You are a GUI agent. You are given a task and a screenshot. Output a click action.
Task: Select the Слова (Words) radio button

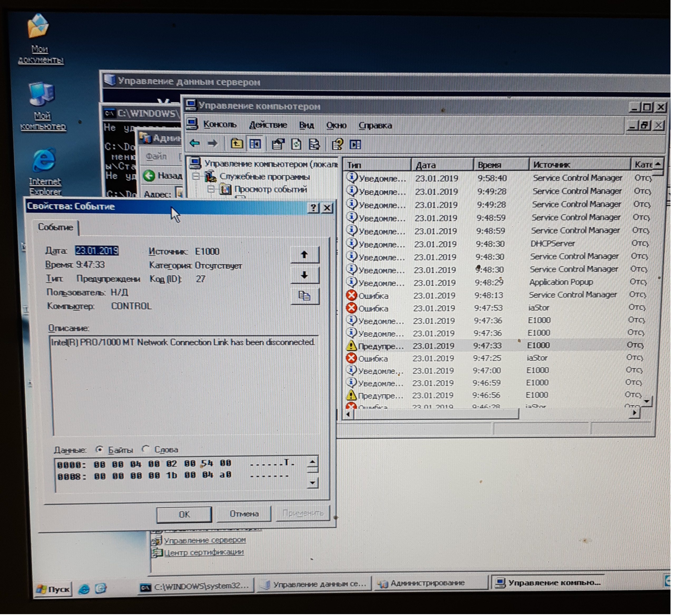[145, 449]
